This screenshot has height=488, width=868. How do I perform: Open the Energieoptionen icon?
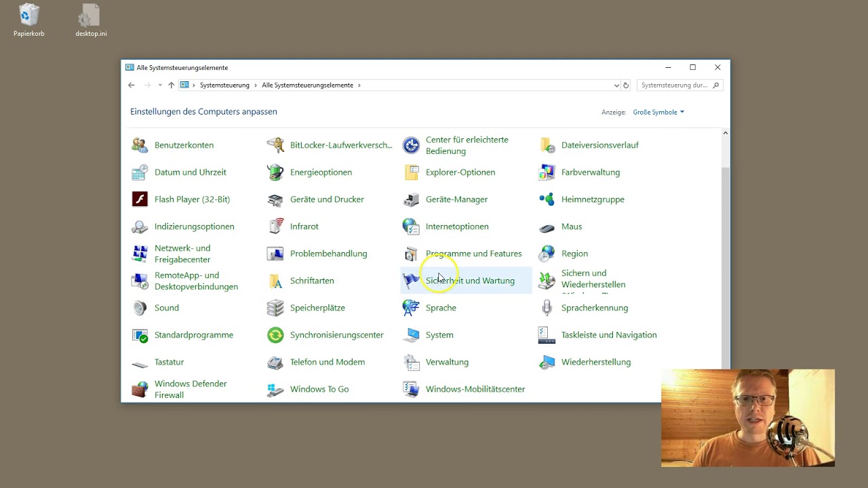pos(275,172)
